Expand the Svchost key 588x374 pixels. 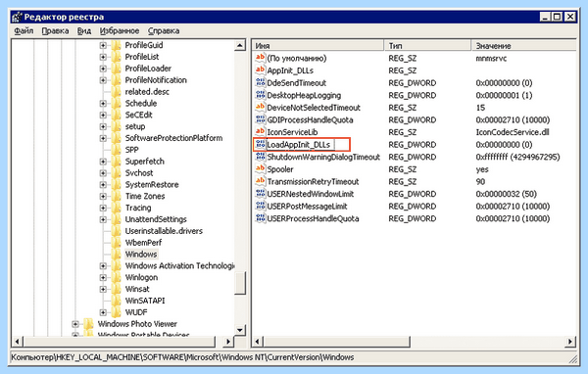[103, 173]
